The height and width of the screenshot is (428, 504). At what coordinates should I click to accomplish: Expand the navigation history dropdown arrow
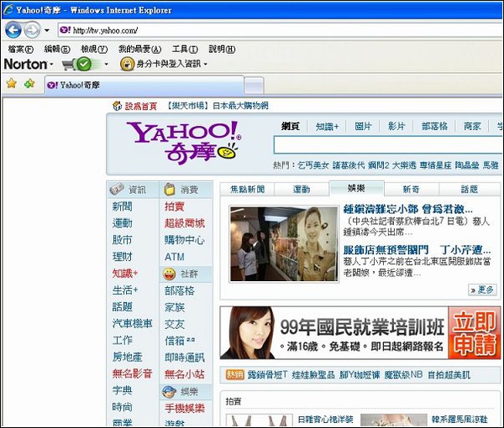(x=47, y=31)
